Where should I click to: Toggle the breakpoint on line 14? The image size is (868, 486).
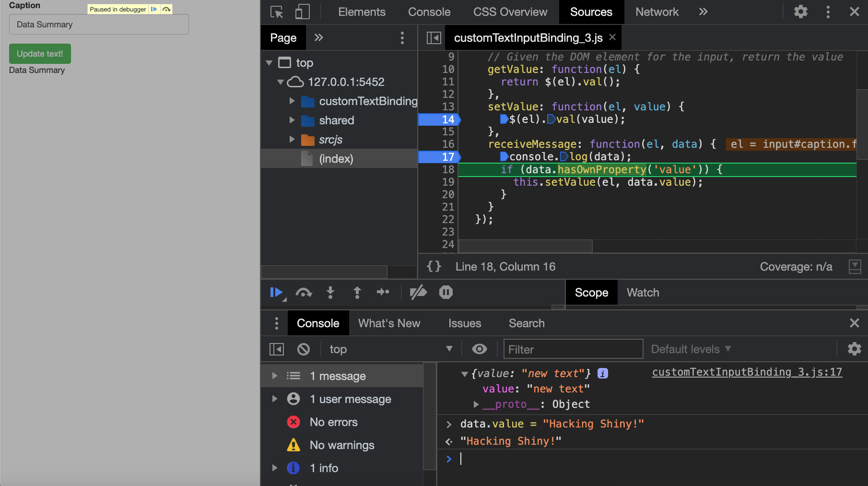pyautogui.click(x=439, y=119)
